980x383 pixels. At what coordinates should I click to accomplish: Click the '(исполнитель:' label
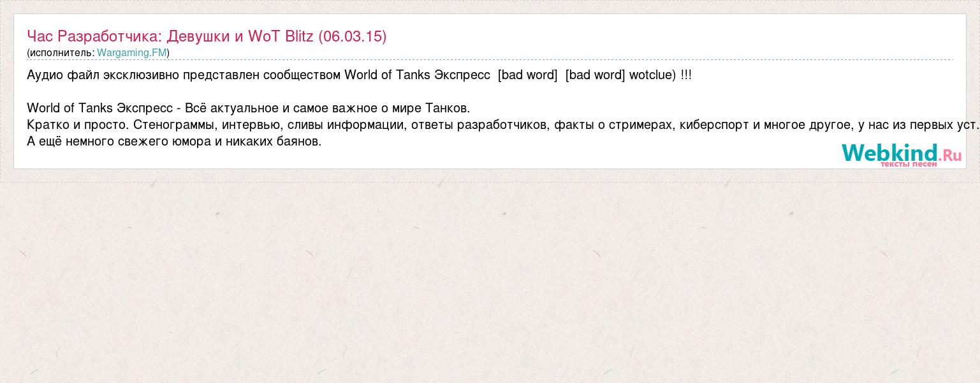pos(61,53)
